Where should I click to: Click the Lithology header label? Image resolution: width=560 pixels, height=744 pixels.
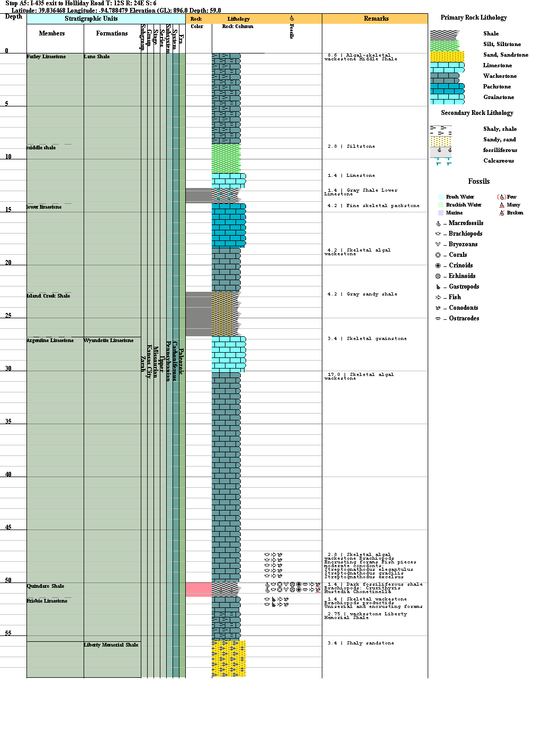[238, 19]
